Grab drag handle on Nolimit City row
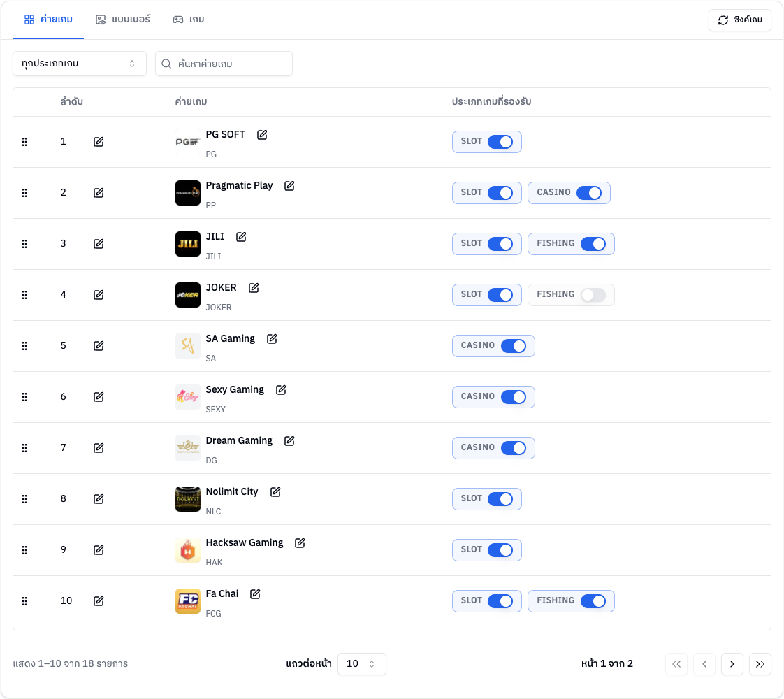Image resolution: width=784 pixels, height=699 pixels. (24, 498)
